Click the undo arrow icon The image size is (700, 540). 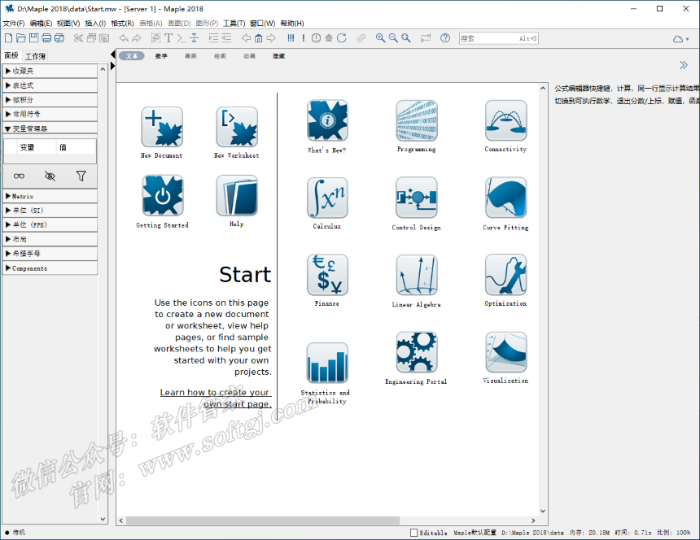click(124, 38)
